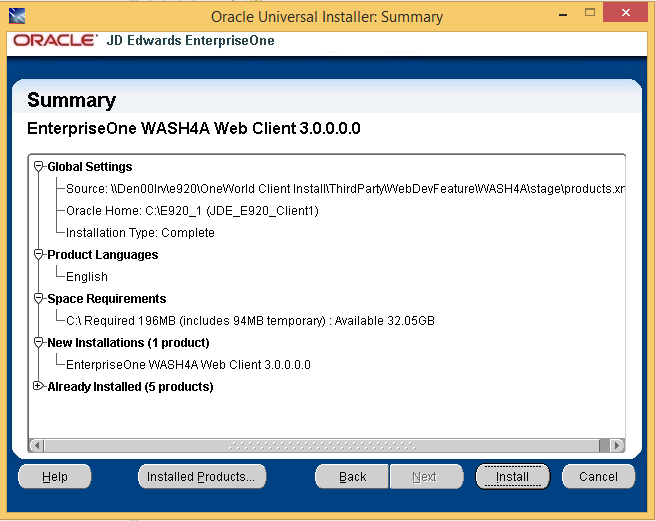The width and height of the screenshot is (655, 521).
Task: Click the horizontal scrollbar thumb
Action: coord(322,445)
